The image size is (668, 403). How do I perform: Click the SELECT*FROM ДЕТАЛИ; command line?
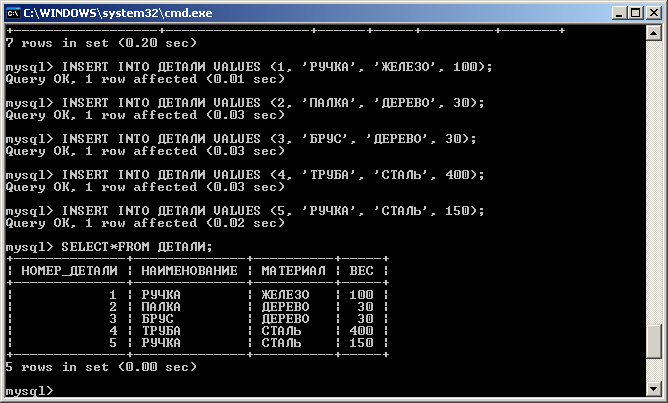pos(109,247)
